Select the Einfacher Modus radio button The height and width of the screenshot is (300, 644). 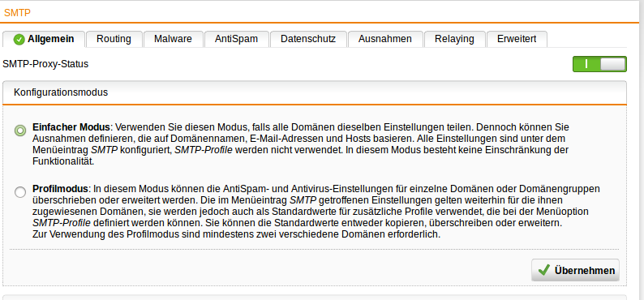click(20, 131)
